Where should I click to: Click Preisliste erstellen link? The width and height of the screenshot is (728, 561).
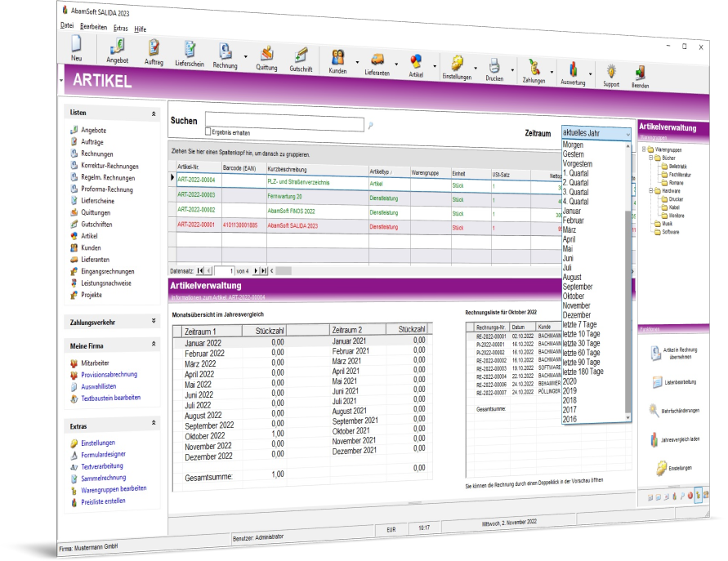(x=103, y=501)
